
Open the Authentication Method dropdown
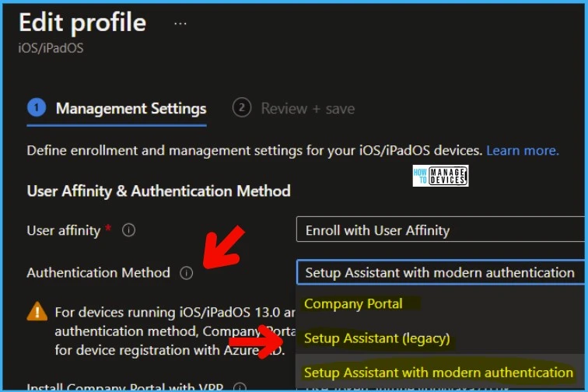(440, 272)
